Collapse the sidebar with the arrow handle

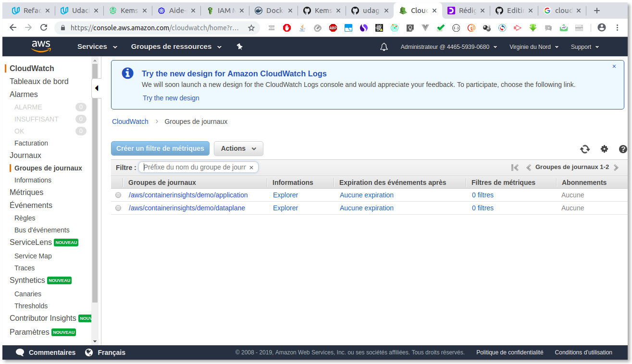(96, 88)
